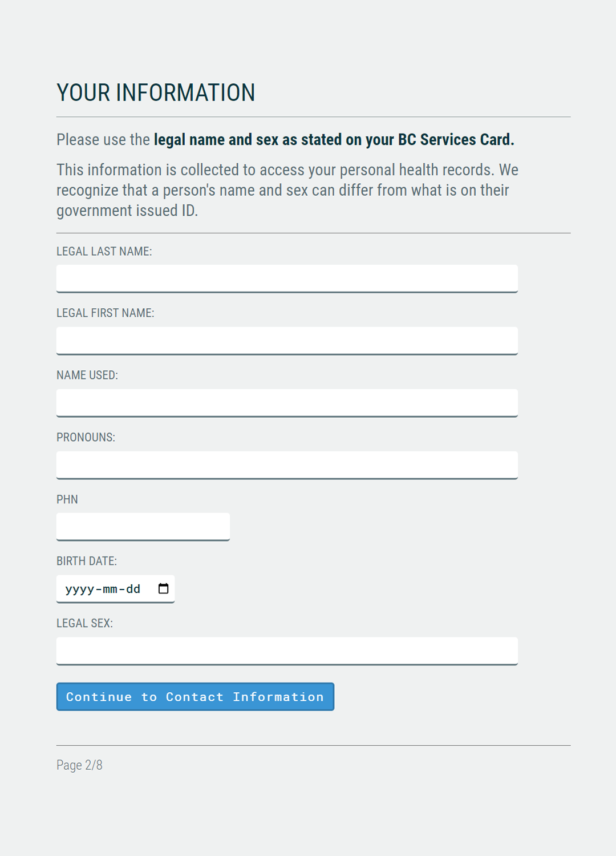Screen dimensions: 616x856
Task: Click the Legal Sex input field
Action: [287, 651]
